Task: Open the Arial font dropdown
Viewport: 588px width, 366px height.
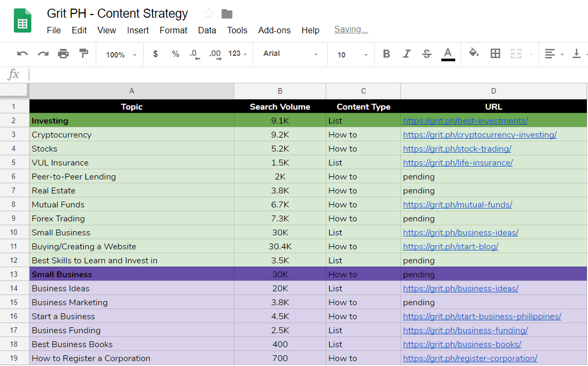Action: (x=291, y=54)
